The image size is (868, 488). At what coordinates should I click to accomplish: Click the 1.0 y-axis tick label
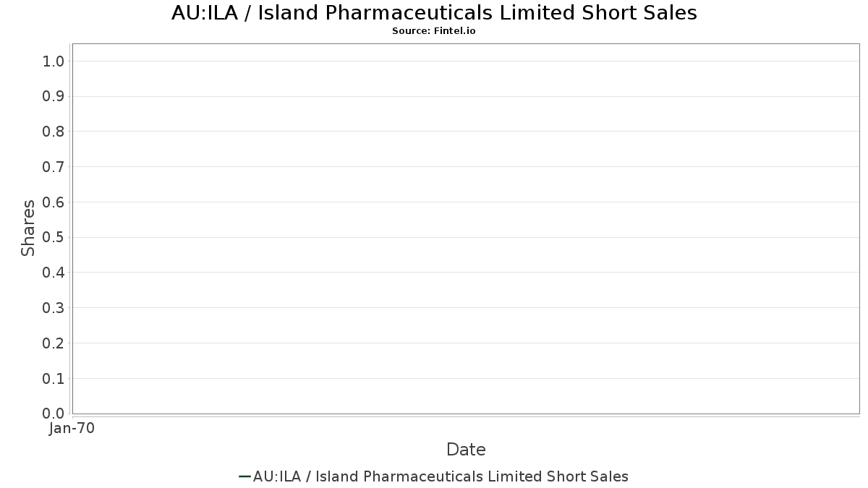coord(54,61)
